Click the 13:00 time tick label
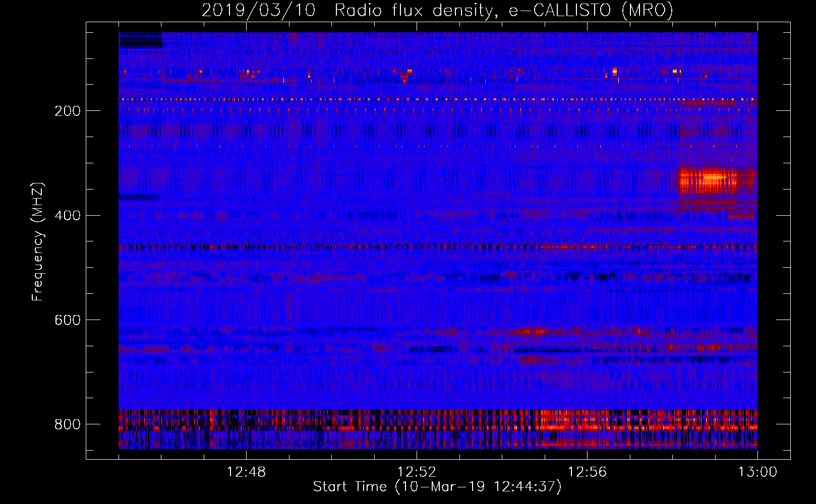 tap(757, 472)
